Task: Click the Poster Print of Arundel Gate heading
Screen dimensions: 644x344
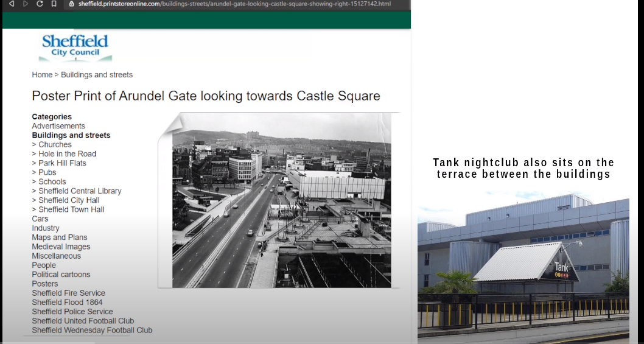Action: coord(206,96)
